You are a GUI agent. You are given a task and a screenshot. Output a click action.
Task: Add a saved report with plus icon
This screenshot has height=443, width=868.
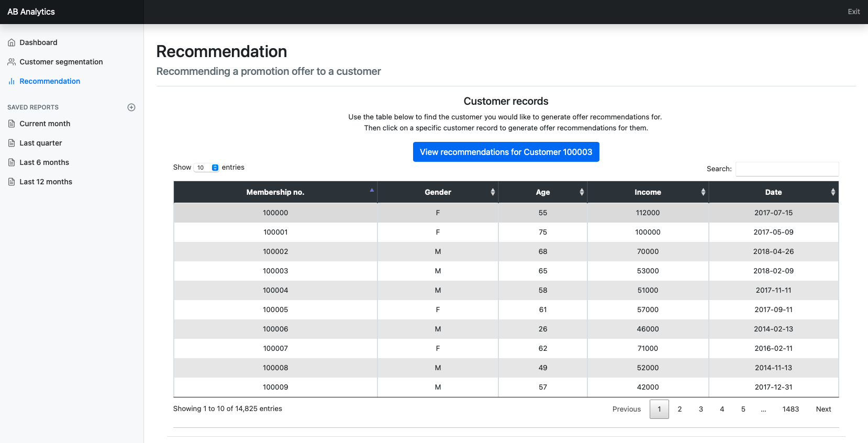[x=131, y=107]
